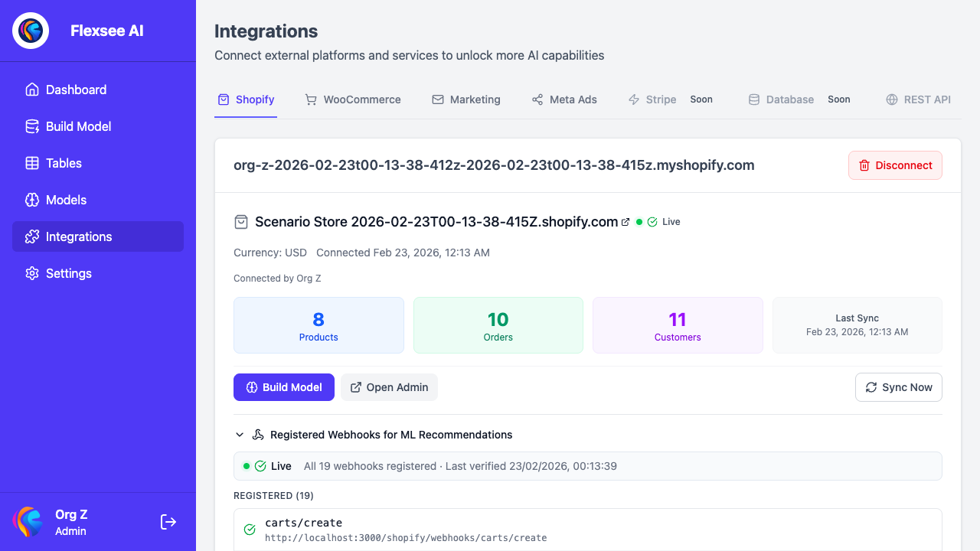The height and width of the screenshot is (551, 980).
Task: Select the Build Model sidebar icon
Action: coord(31,126)
